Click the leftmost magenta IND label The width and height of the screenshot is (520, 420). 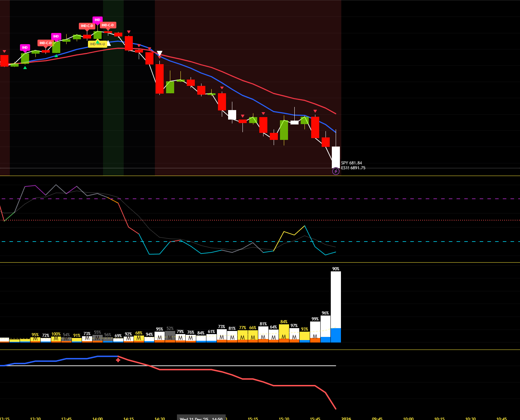[25, 48]
